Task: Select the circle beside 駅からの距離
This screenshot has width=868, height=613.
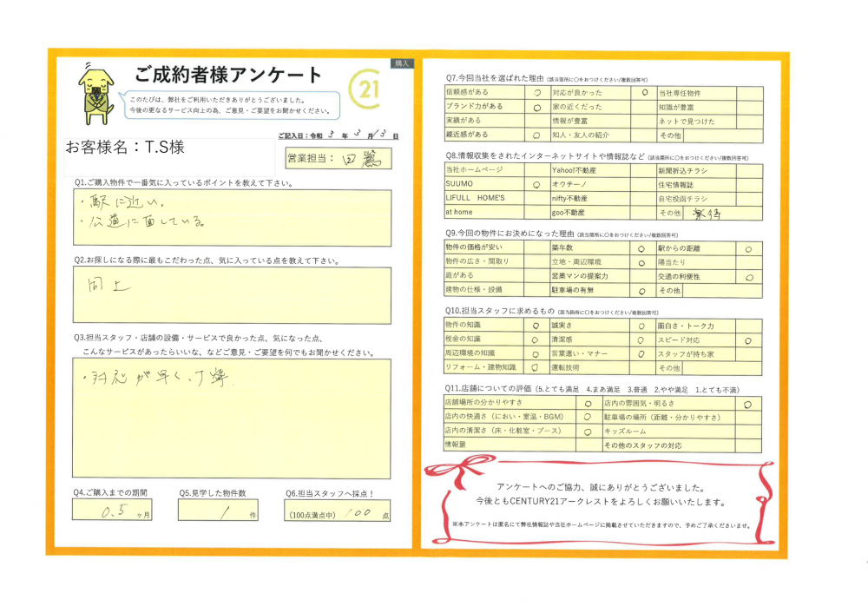Action: (x=748, y=249)
